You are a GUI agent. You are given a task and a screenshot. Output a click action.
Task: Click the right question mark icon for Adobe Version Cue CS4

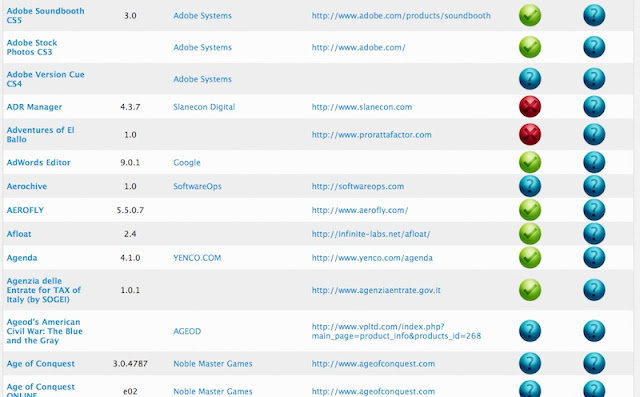[594, 79]
